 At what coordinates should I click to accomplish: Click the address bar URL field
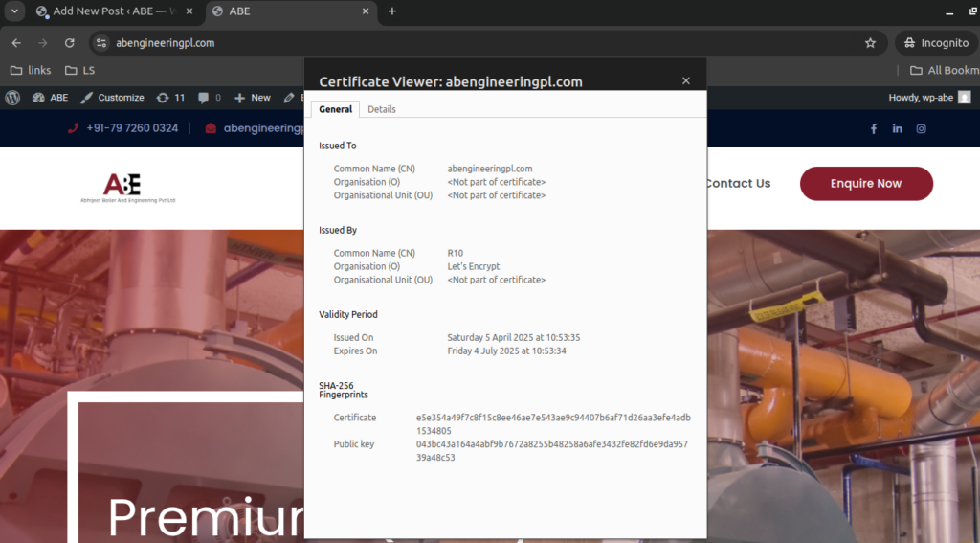coord(479,43)
